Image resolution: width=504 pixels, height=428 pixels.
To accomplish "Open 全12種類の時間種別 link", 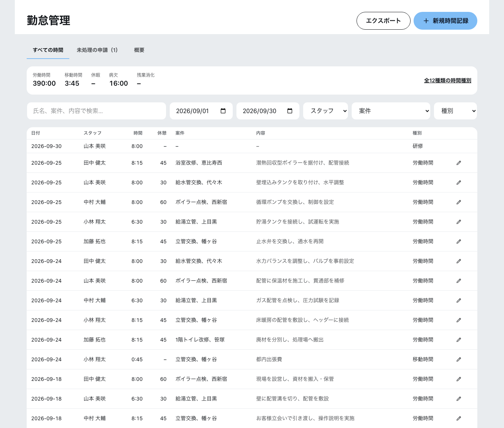I will pos(448,80).
